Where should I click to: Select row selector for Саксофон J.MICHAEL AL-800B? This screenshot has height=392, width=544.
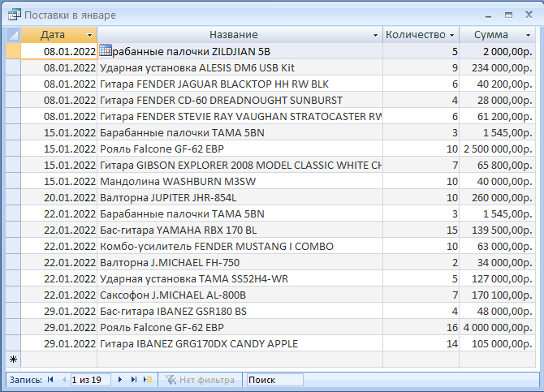click(x=14, y=295)
